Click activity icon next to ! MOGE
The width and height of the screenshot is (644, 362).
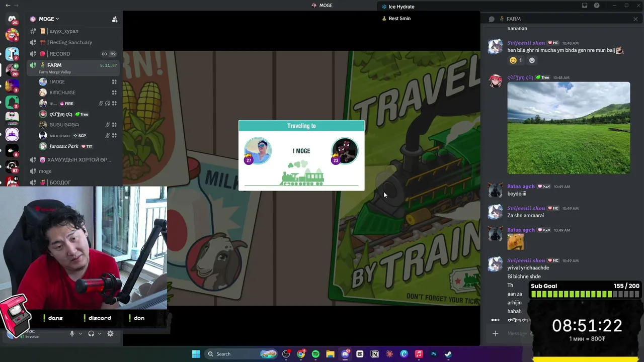(x=114, y=81)
